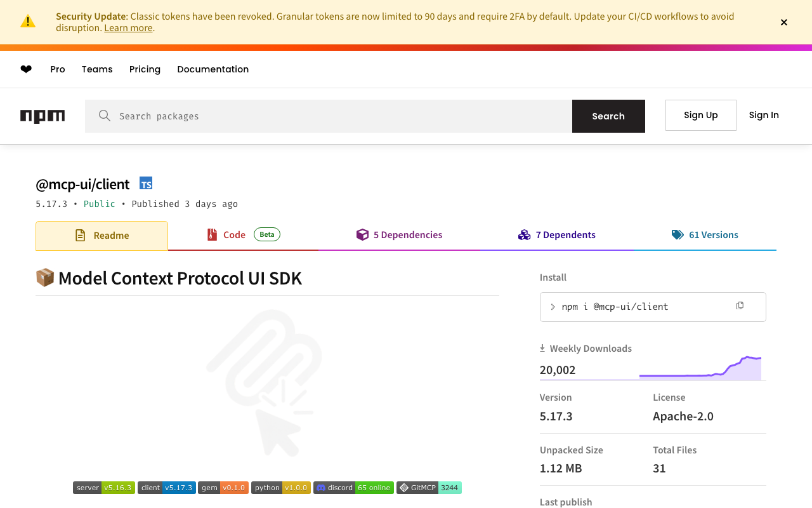View the 61 Versions tab
This screenshot has width=812, height=508.
[x=705, y=235]
